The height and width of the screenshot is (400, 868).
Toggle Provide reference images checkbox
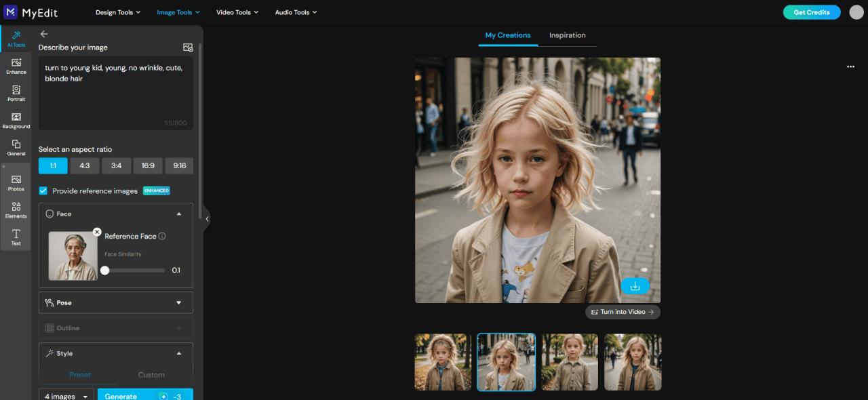[43, 191]
